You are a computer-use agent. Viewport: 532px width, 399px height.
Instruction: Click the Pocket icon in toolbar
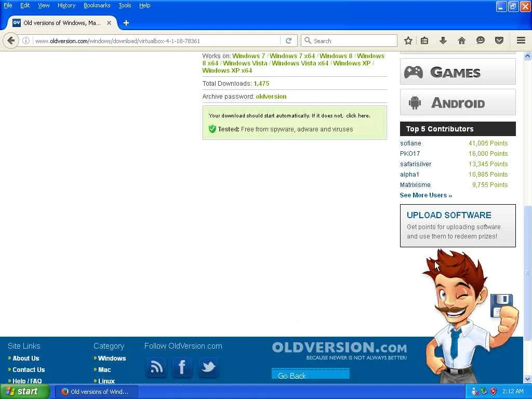point(499,41)
